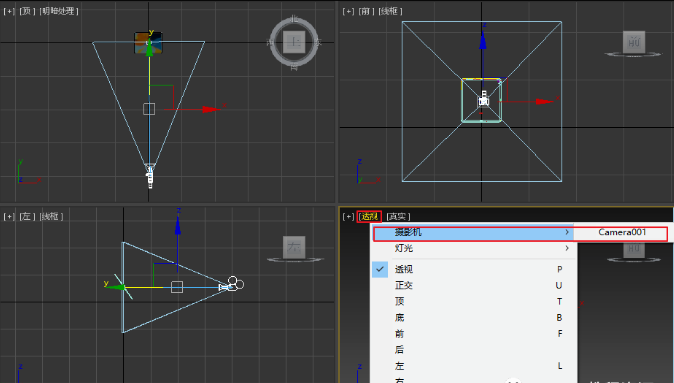This screenshot has width=674, height=383.
Task: Select the camera target box in the top viewport
Action: [x=149, y=109]
